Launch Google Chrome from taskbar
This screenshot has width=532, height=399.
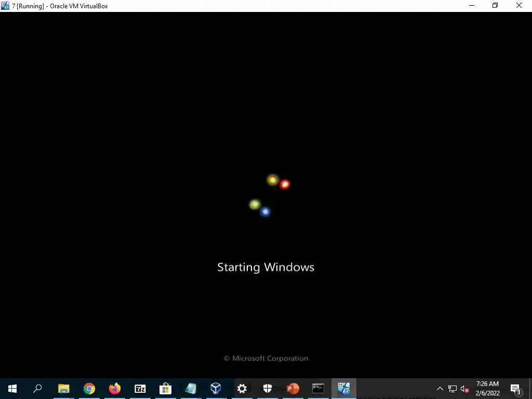pos(89,389)
